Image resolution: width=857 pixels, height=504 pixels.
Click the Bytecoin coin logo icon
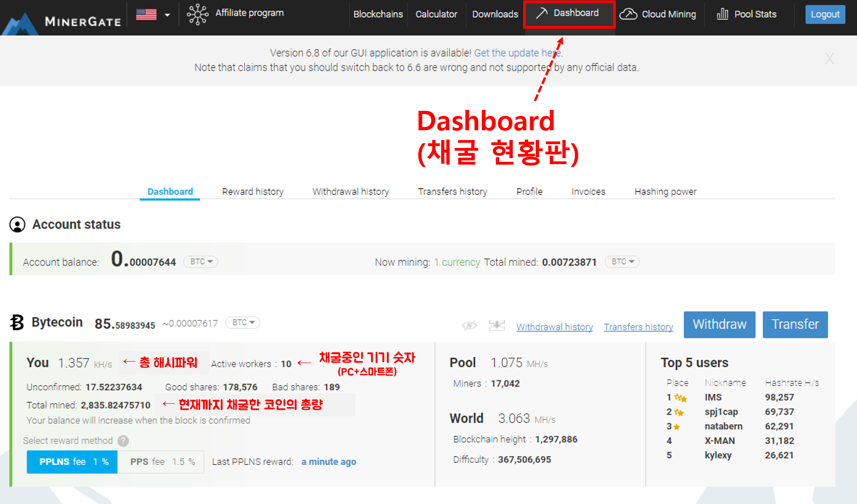[x=17, y=322]
